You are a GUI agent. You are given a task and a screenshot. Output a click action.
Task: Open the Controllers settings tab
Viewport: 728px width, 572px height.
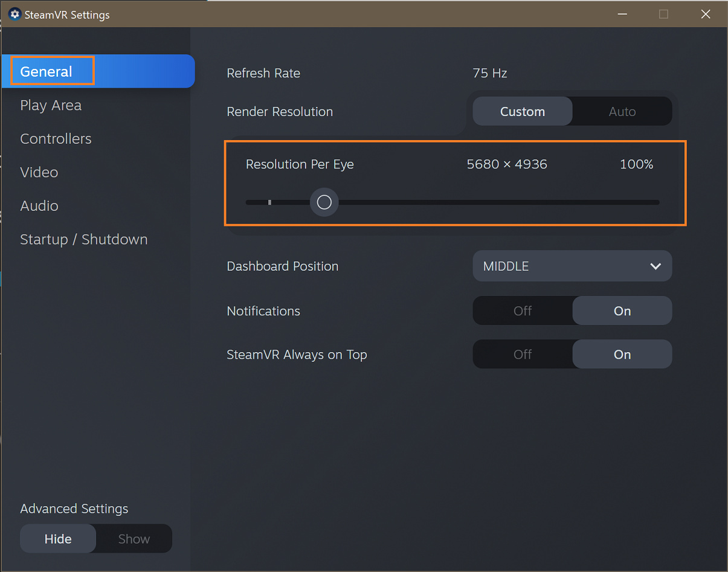(56, 139)
